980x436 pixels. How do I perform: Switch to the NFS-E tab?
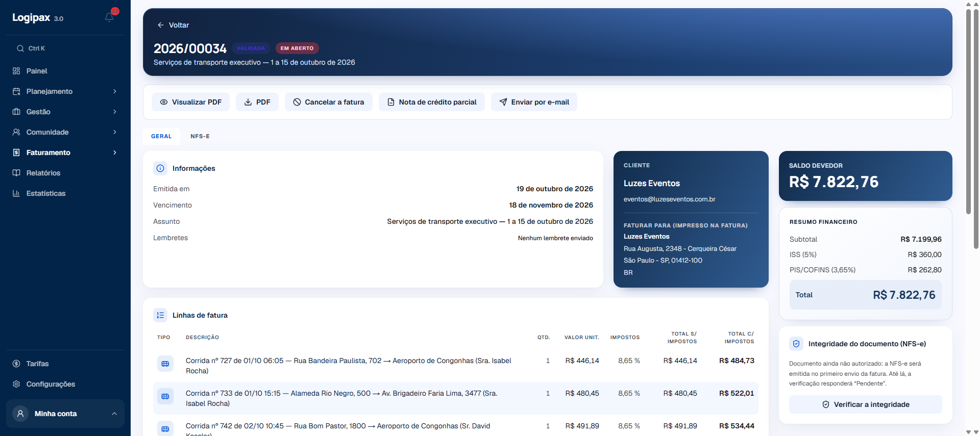pos(200,136)
